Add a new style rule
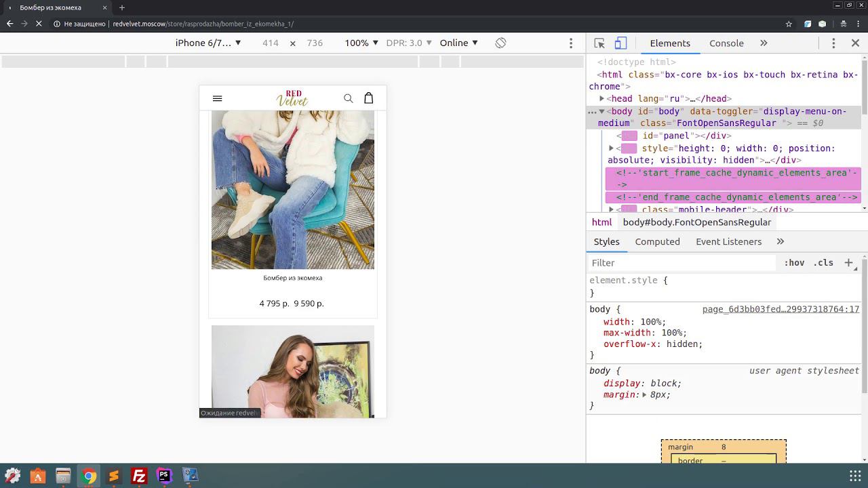Screen dimensions: 868x488 [848, 262]
